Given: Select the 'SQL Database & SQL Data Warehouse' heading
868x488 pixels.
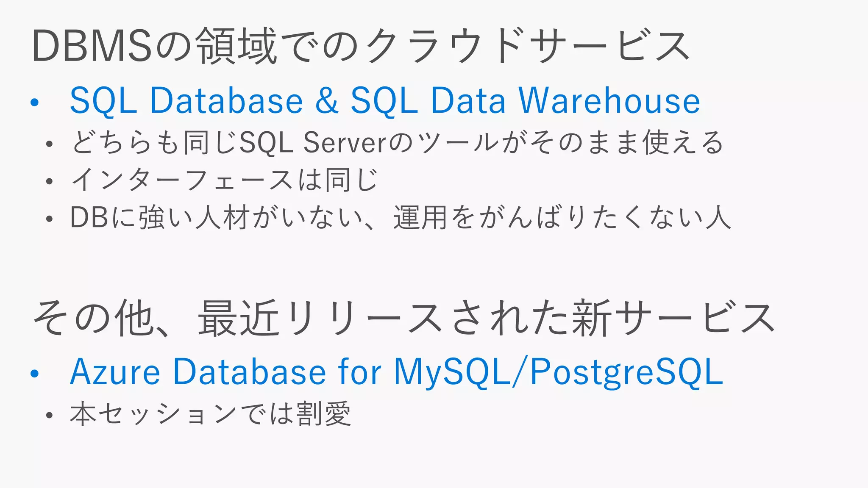Looking at the screenshot, I should (385, 101).
